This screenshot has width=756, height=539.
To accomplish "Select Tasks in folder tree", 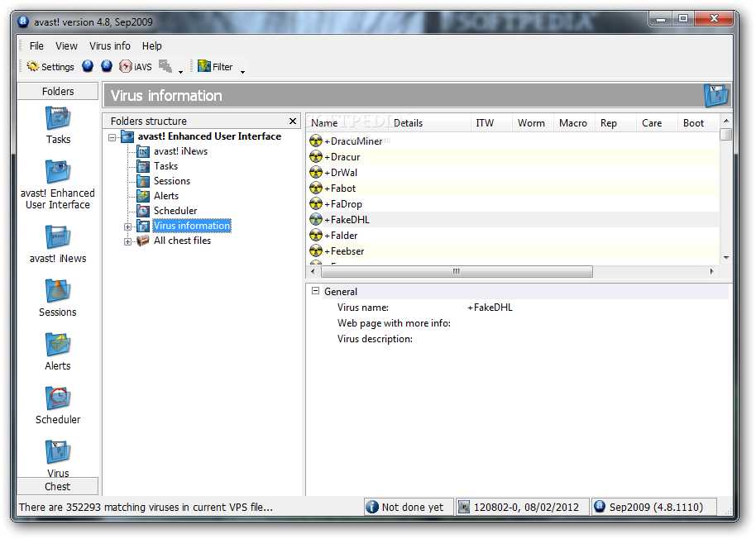I will [x=166, y=166].
